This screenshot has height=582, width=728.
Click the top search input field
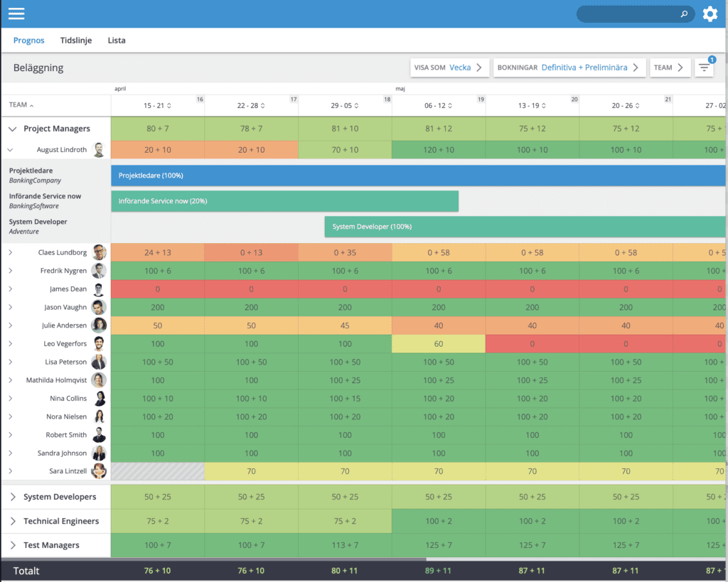tap(635, 14)
